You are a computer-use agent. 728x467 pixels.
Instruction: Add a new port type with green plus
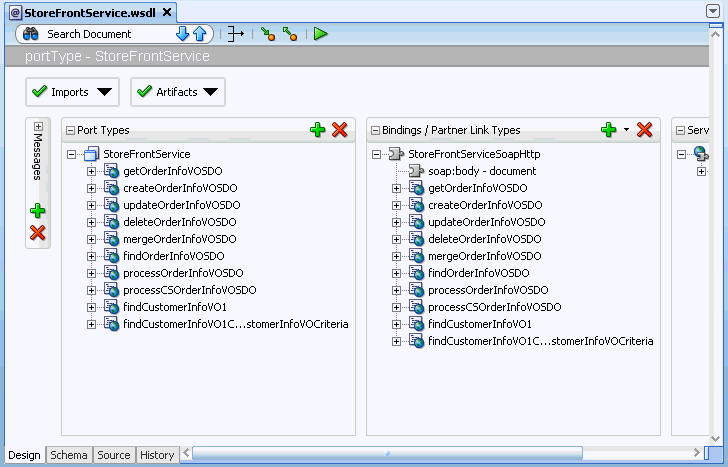tap(318, 130)
